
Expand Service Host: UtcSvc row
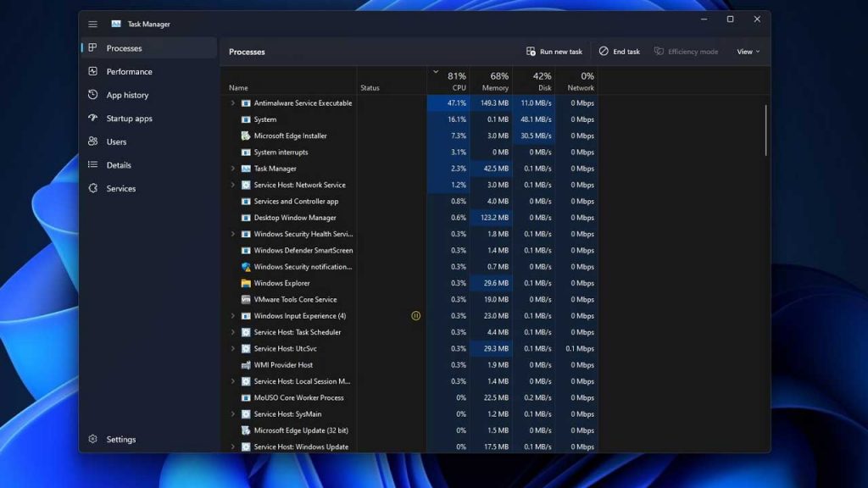click(x=232, y=348)
